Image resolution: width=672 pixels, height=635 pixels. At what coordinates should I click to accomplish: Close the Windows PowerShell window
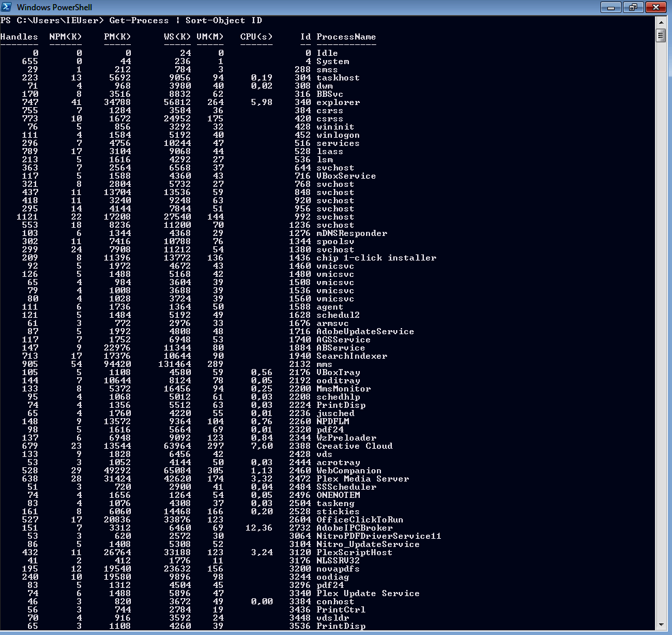point(655,7)
